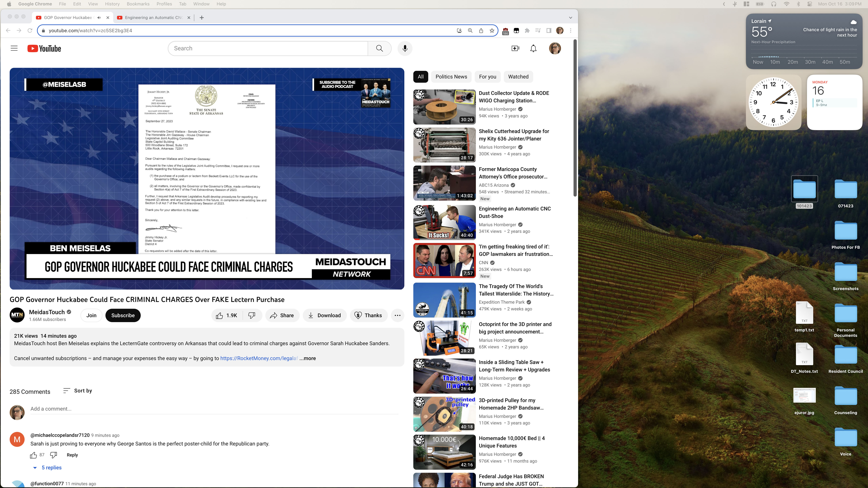Bookmark this page with the star icon
The width and height of the screenshot is (868, 488).
(492, 31)
